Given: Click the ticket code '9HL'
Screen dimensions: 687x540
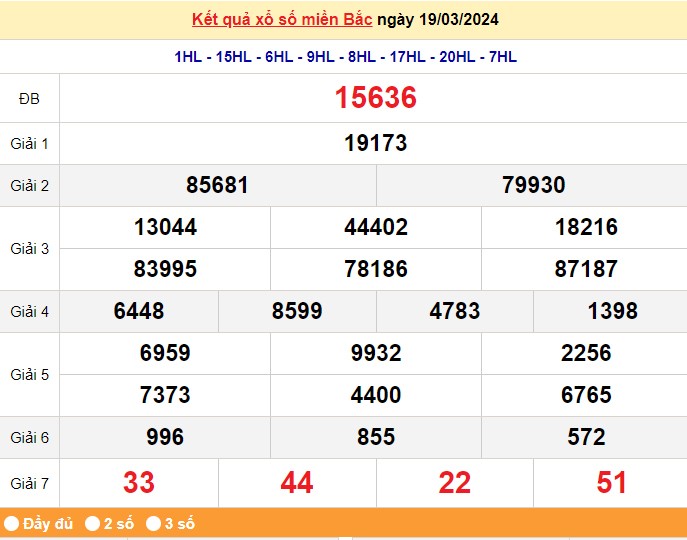Looking at the screenshot, I should tap(320, 57).
